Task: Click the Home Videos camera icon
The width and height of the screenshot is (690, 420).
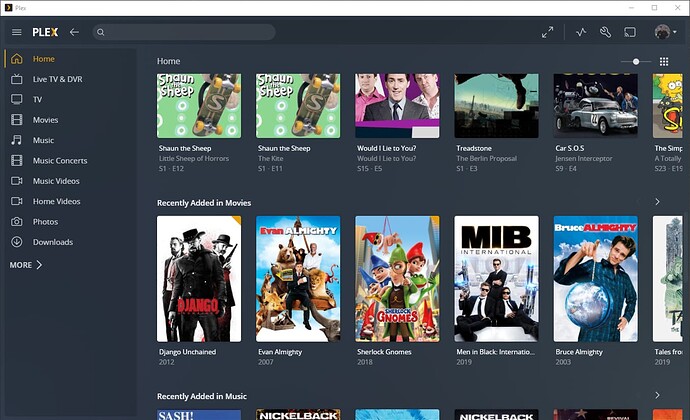Action: coord(17,201)
